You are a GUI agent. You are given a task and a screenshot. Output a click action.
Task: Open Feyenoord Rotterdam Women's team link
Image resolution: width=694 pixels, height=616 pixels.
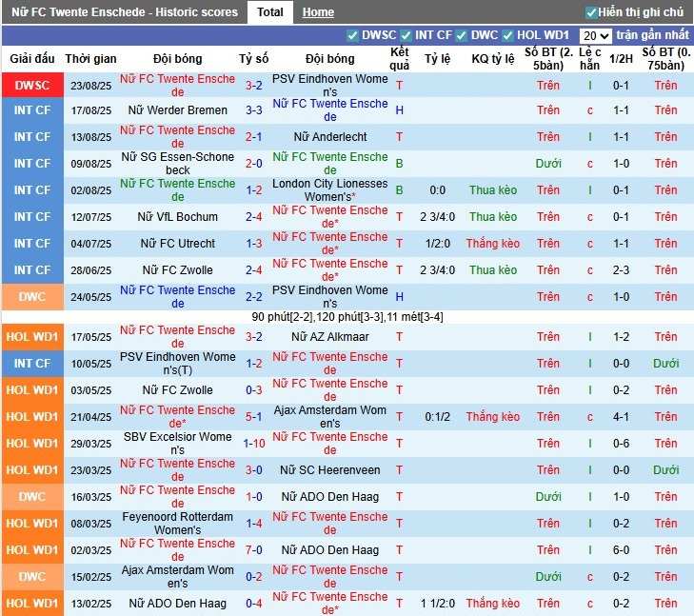click(177, 523)
